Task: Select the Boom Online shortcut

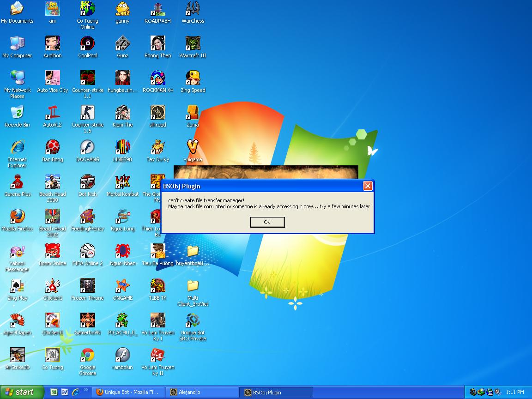Action: point(53,255)
